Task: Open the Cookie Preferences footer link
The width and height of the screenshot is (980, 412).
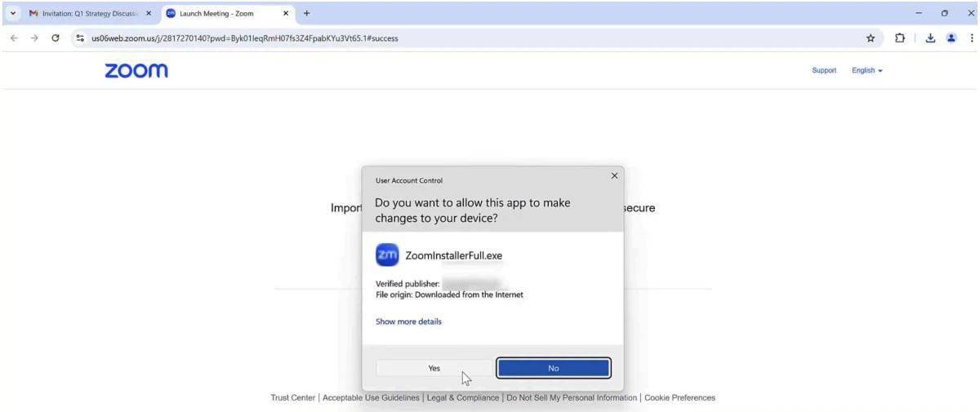Action: [x=679, y=398]
